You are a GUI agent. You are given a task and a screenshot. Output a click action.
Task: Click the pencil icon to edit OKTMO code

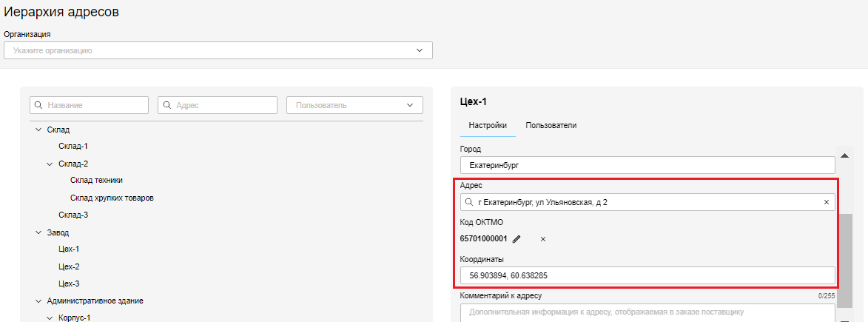(517, 239)
